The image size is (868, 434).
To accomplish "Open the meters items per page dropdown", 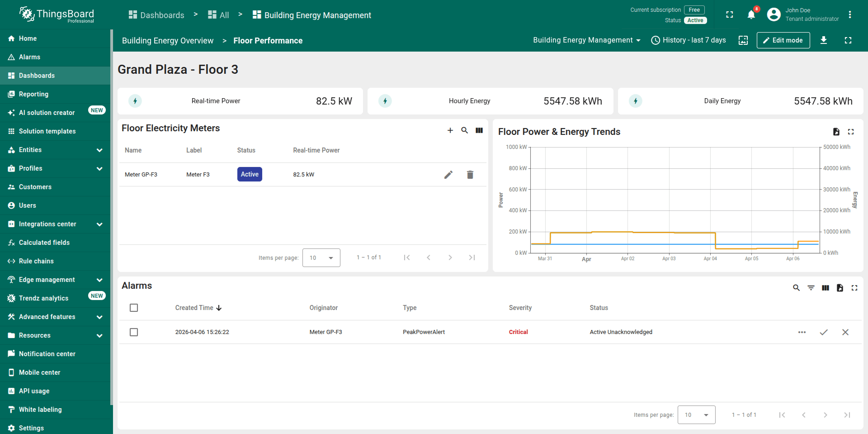I will pyautogui.click(x=321, y=258).
